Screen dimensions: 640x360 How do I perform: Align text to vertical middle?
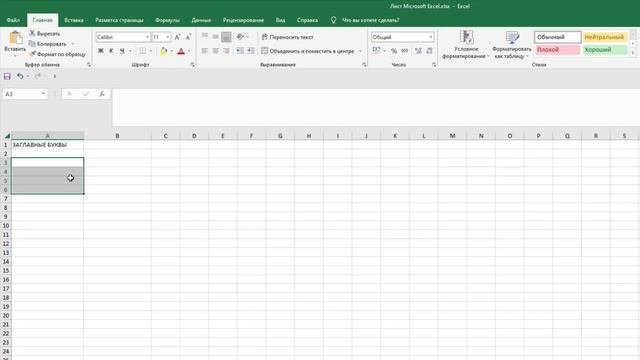click(x=216, y=37)
